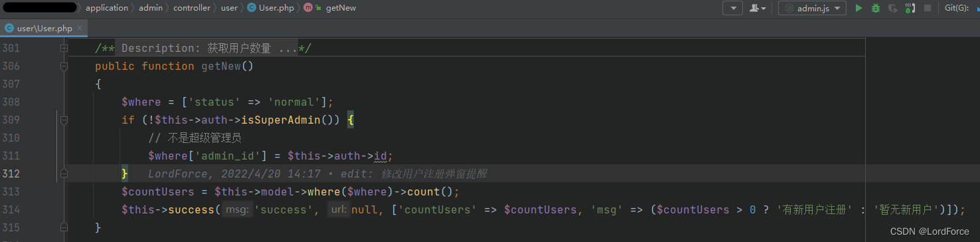
Task: Click line number 313 in the gutter
Action: click(11, 191)
